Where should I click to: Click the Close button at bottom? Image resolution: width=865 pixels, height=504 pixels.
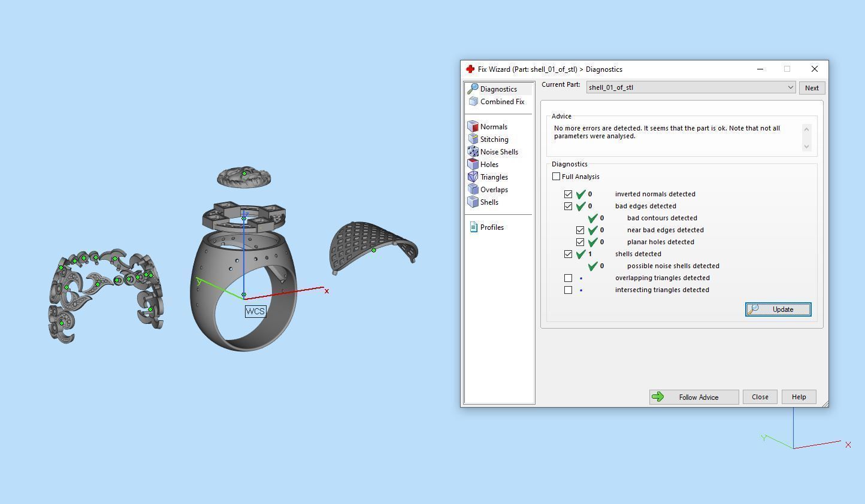point(760,397)
